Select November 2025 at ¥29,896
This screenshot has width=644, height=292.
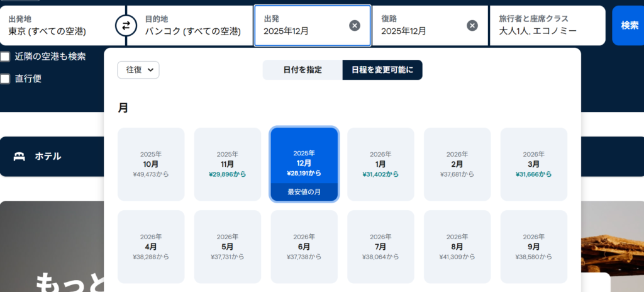228,164
